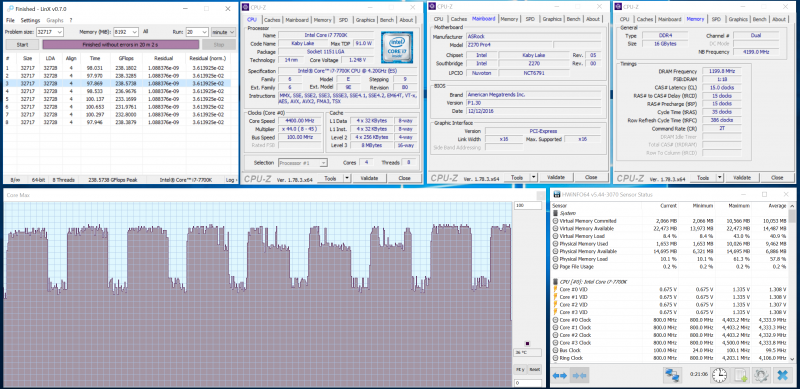This screenshot has height=389, width=800.
Task: Expand Tools arrow in CPU-Z Mainboard window
Action: point(534,177)
